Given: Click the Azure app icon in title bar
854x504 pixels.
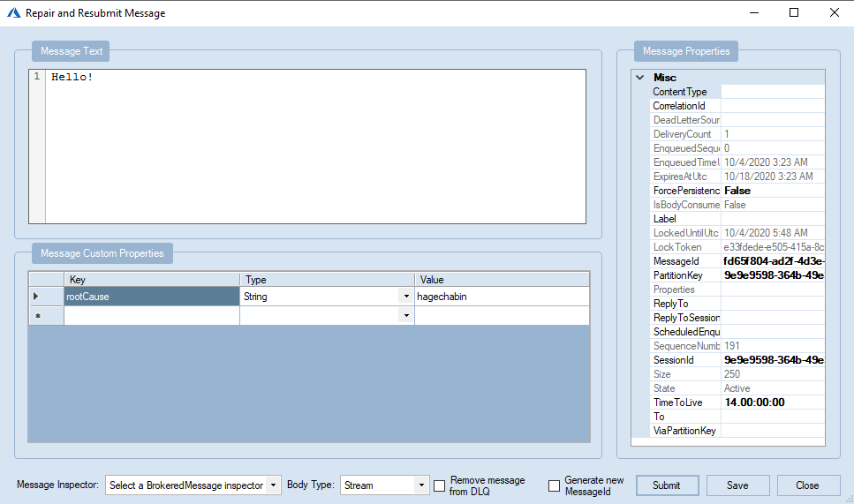Looking at the screenshot, I should coord(13,12).
